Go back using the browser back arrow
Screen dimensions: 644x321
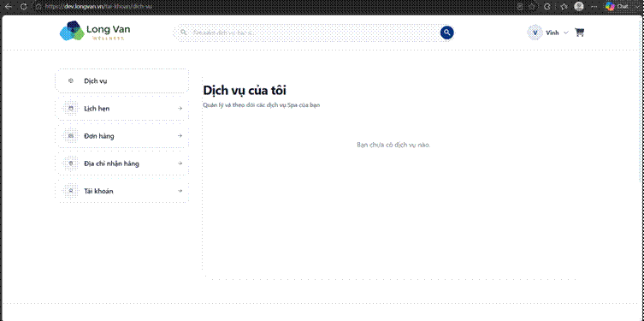point(9,7)
